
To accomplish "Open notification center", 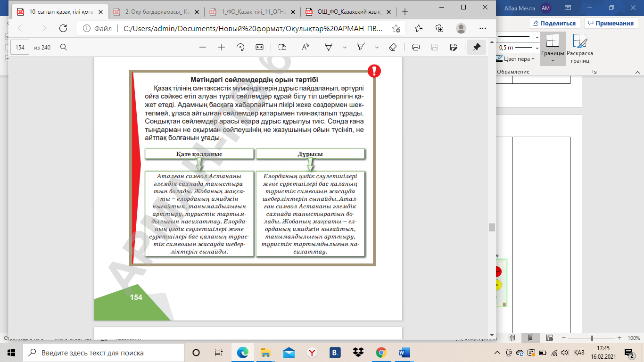I will point(629,353).
